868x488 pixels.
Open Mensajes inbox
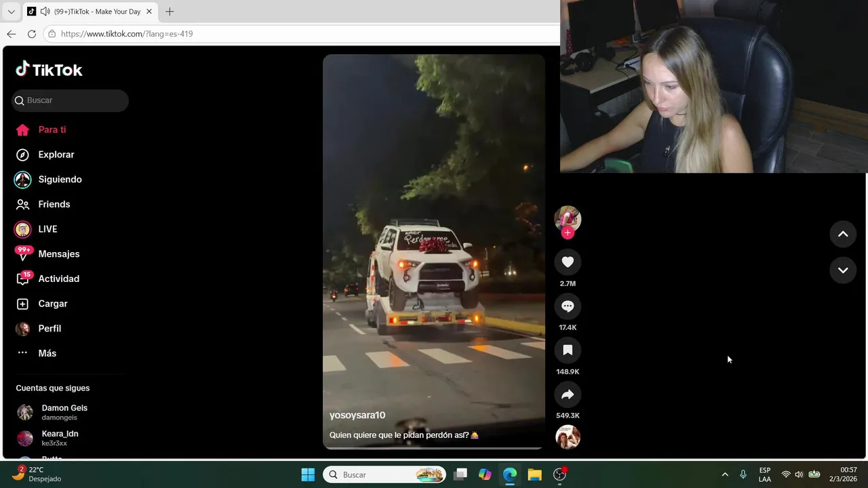59,254
